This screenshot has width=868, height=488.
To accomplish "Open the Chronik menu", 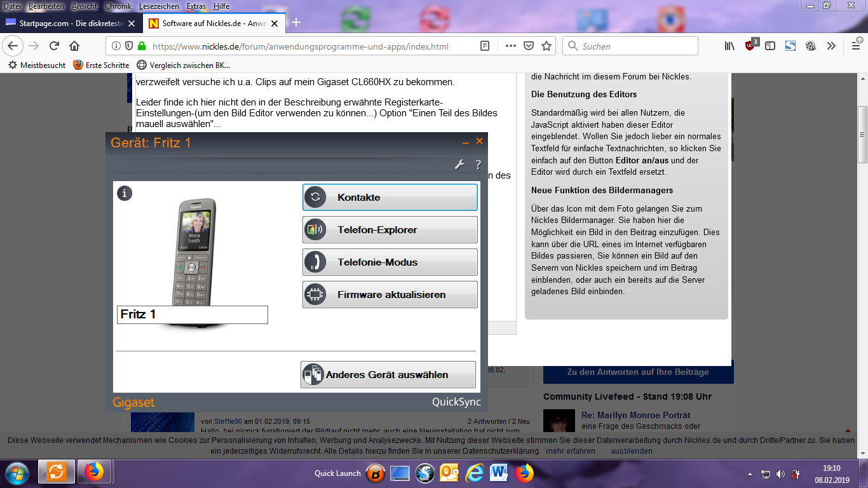I will pyautogui.click(x=119, y=6).
